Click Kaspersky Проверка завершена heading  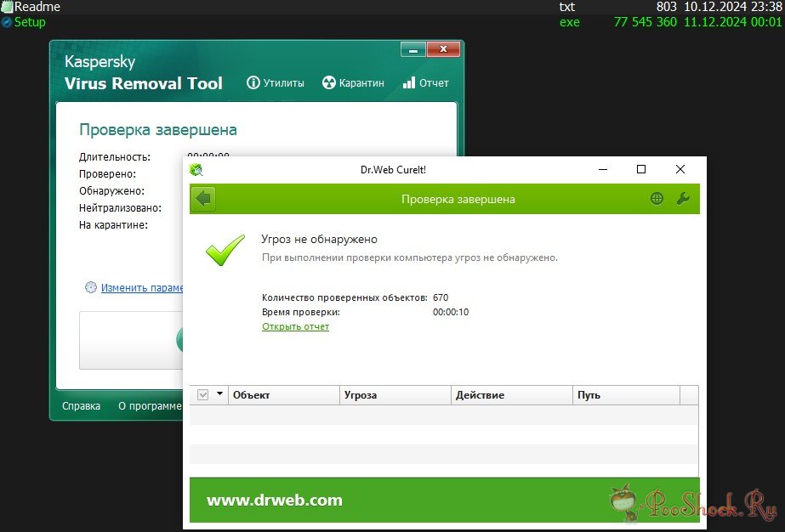click(157, 130)
